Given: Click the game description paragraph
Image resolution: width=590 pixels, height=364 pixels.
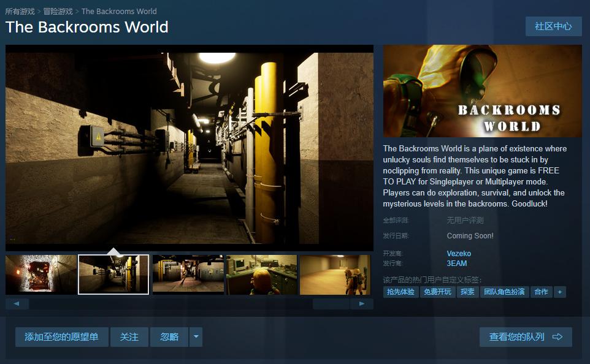Looking at the screenshot, I should pos(475,176).
